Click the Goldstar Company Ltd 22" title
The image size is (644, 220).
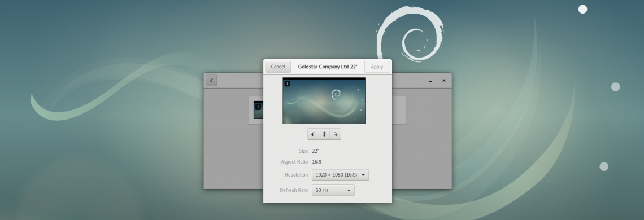pyautogui.click(x=327, y=67)
